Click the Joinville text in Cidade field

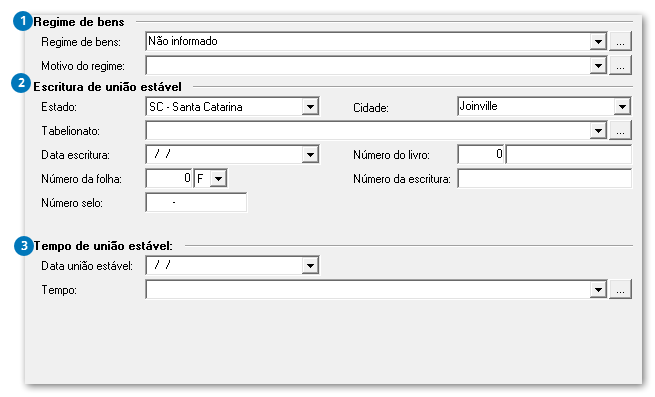[478, 106]
